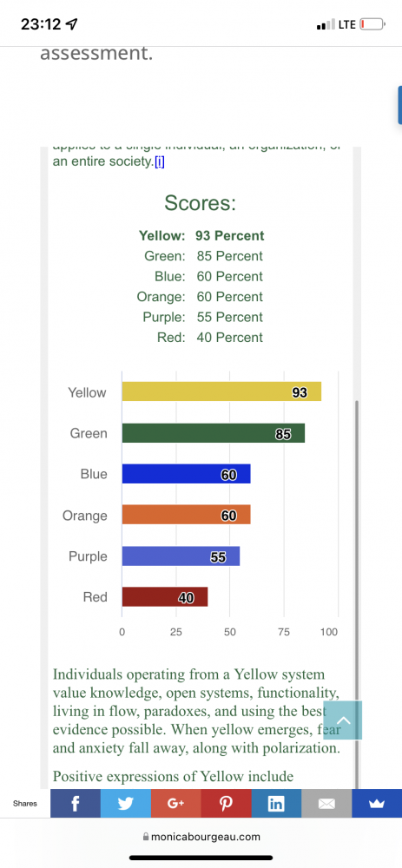Tap the orange bar showing 60
The height and width of the screenshot is (868, 402).
[186, 515]
